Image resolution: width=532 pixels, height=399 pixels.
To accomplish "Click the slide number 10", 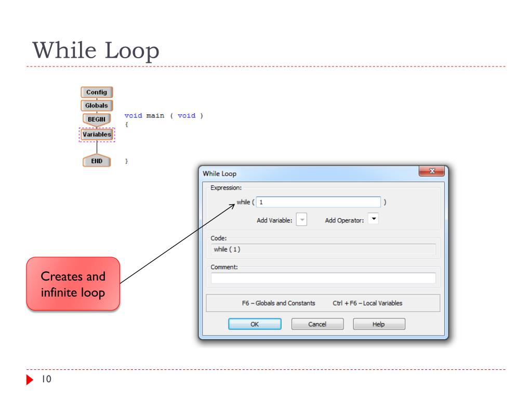I will pos(46,379).
